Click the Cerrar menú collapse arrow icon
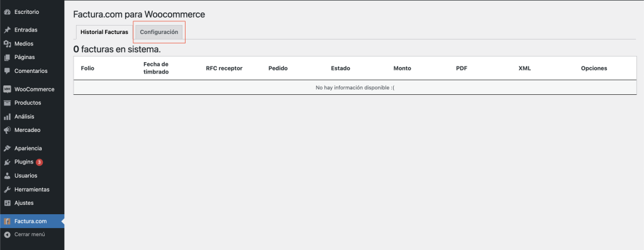The height and width of the screenshot is (250, 644). click(x=7, y=235)
